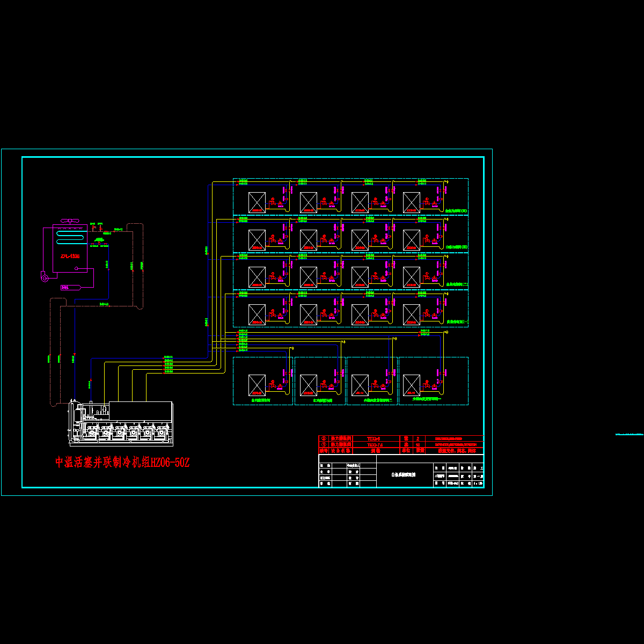Select the red HZ06-50Z unit title text
Image resolution: width=644 pixels, height=644 pixels.
click(x=122, y=462)
